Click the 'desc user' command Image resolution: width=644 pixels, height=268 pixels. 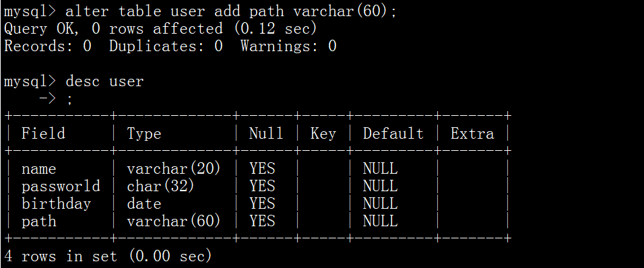click(104, 81)
